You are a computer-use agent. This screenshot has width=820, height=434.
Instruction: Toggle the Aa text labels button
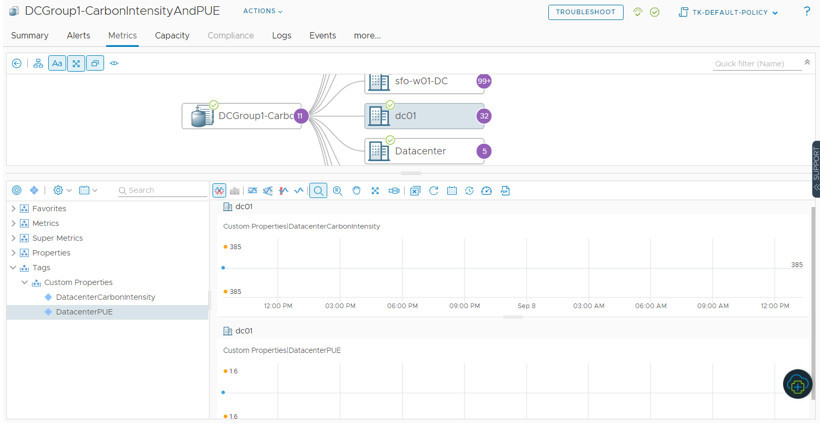tap(57, 63)
